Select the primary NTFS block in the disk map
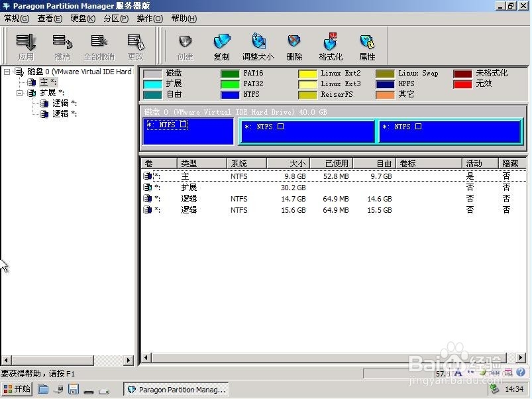The height and width of the screenshot is (399, 532). [189, 131]
